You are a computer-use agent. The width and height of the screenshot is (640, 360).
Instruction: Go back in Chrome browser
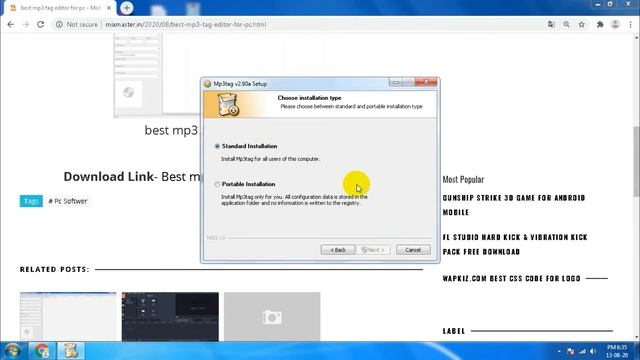click(x=11, y=24)
